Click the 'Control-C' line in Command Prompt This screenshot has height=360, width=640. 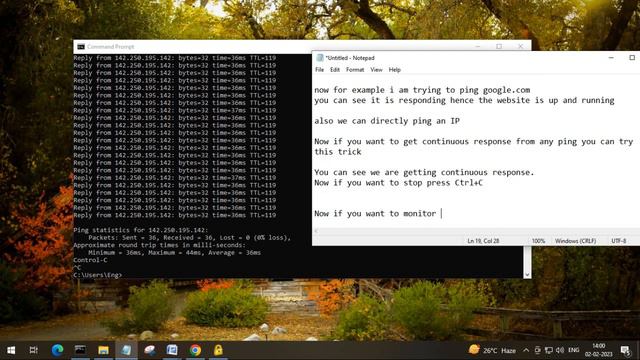tap(90, 260)
